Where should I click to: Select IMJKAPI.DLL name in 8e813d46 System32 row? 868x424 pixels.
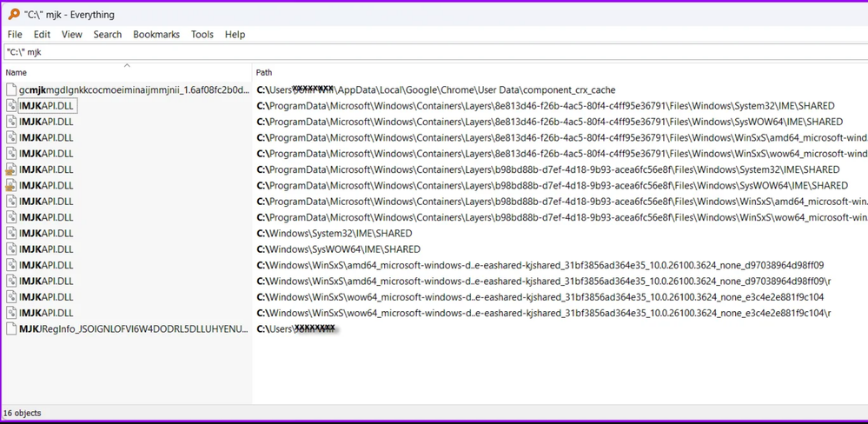46,106
